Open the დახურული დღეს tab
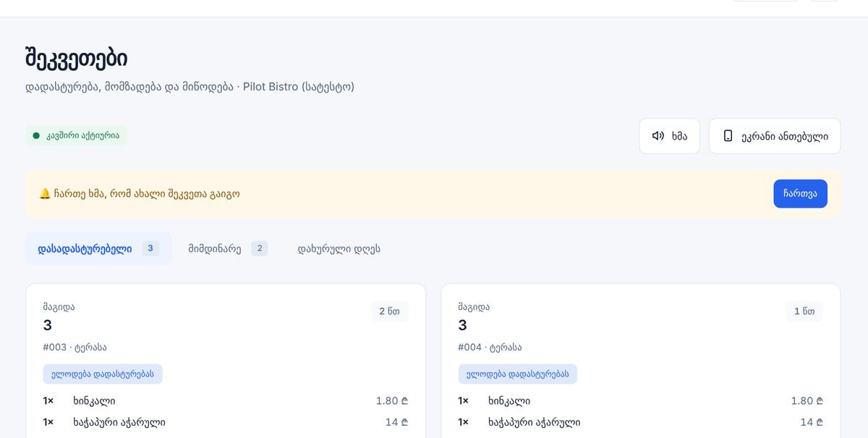This screenshot has height=438, width=868. (339, 248)
